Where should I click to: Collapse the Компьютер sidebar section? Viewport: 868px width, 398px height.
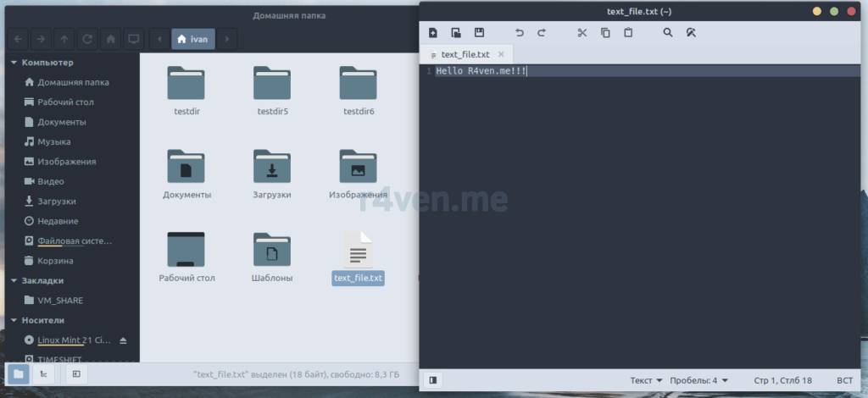(x=14, y=63)
